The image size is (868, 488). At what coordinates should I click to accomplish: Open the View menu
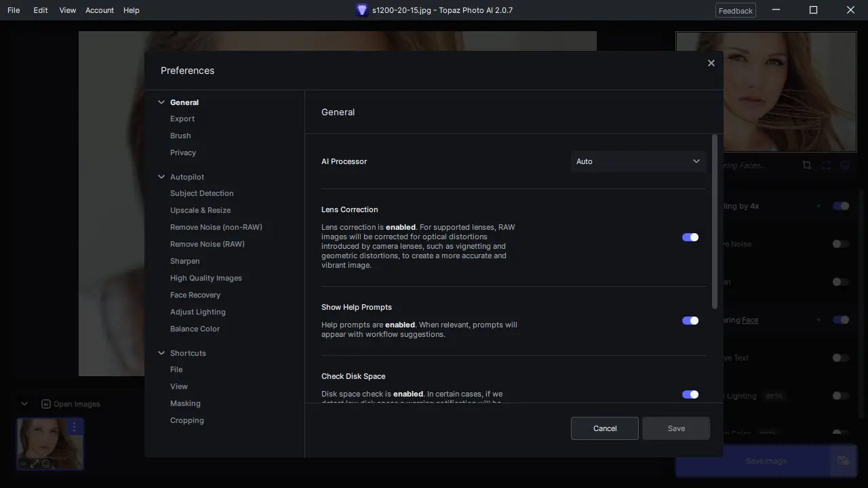coord(67,10)
